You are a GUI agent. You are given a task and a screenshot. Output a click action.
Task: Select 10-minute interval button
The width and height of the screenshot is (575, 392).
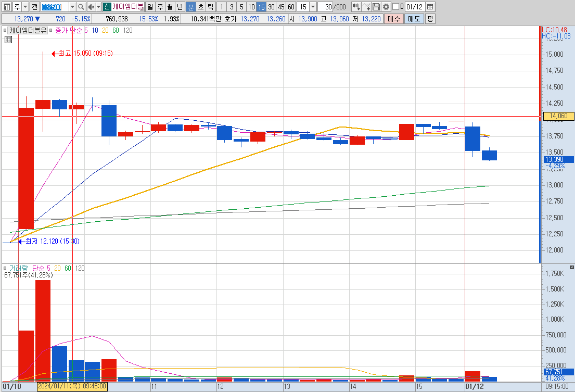click(x=251, y=7)
